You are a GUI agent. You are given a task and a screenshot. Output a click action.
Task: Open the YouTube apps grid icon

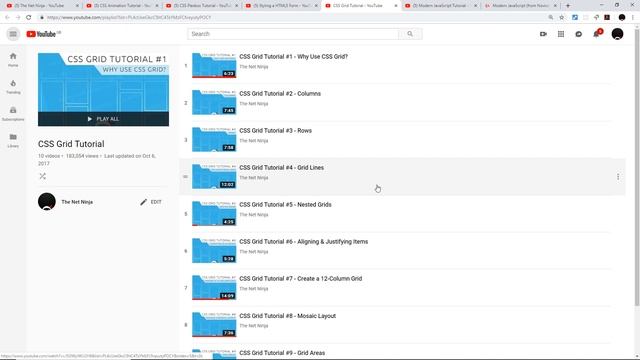(561, 34)
